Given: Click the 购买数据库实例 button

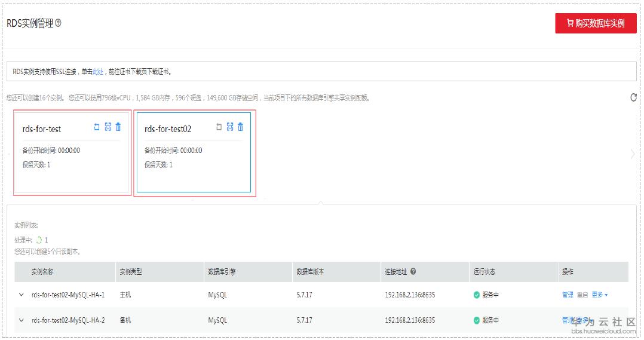Looking at the screenshot, I should pyautogui.click(x=596, y=23).
